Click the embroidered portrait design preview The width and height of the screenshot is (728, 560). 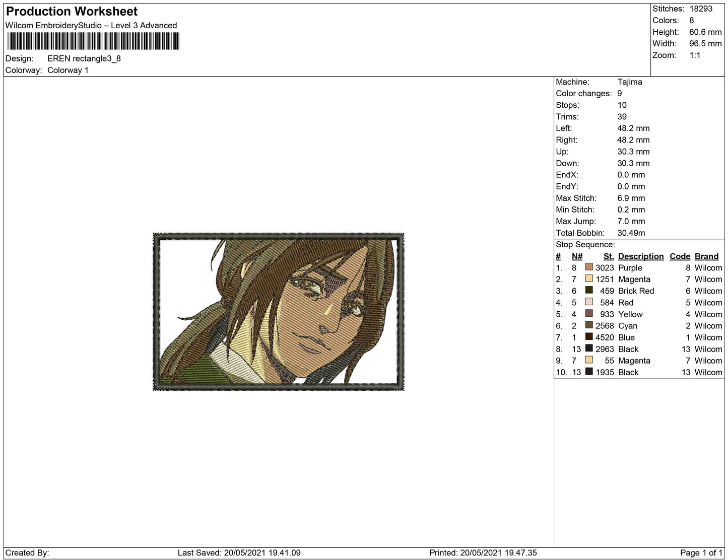279,312
